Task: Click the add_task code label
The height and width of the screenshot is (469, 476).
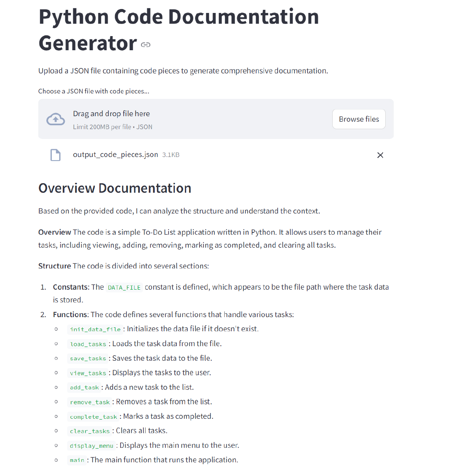Action: pos(84,387)
